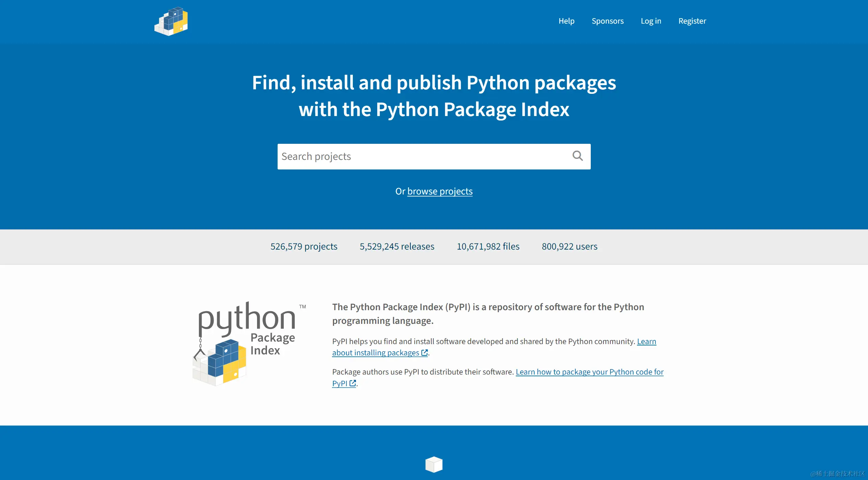This screenshot has height=480, width=868.
Task: Click the 526,579 projects statistic
Action: pos(304,247)
